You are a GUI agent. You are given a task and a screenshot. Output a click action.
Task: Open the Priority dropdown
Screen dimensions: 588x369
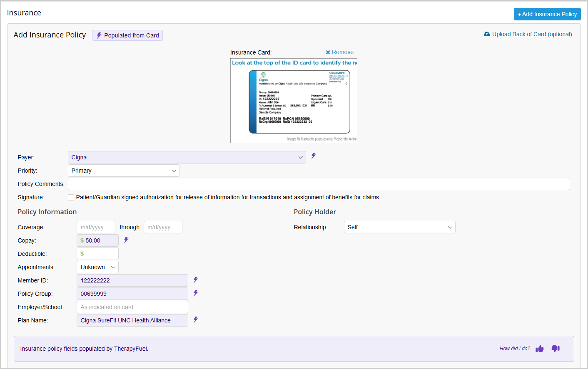[x=124, y=171]
